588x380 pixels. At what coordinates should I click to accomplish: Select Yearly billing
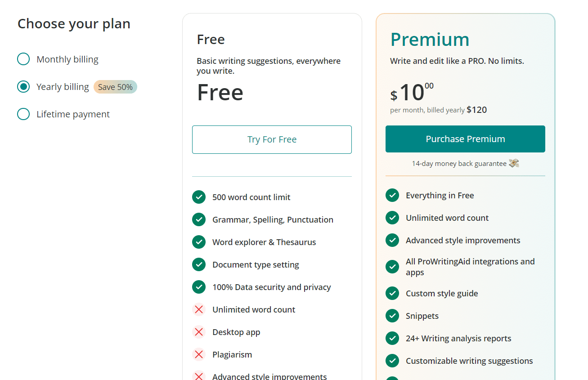(x=23, y=86)
